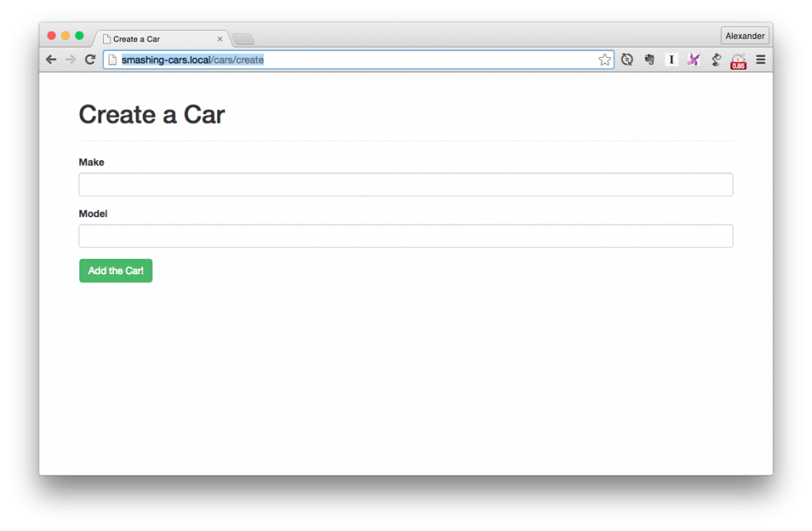
Task: Click the page icon in the address bar
Action: 113,59
